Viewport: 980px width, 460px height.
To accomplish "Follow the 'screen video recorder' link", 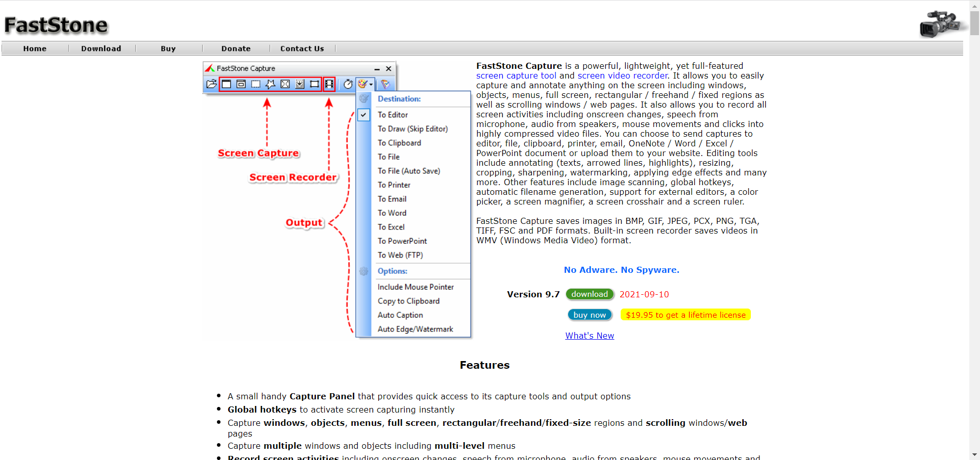I will 622,75.
